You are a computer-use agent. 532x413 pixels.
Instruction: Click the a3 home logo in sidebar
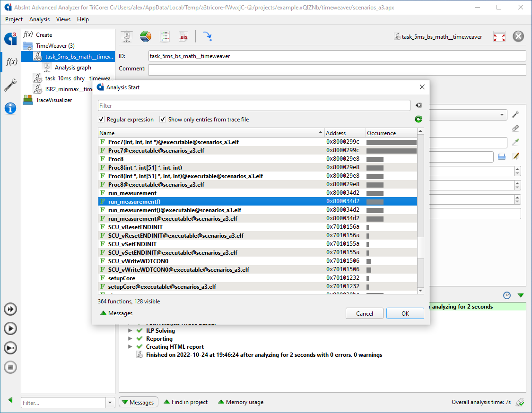pos(10,38)
